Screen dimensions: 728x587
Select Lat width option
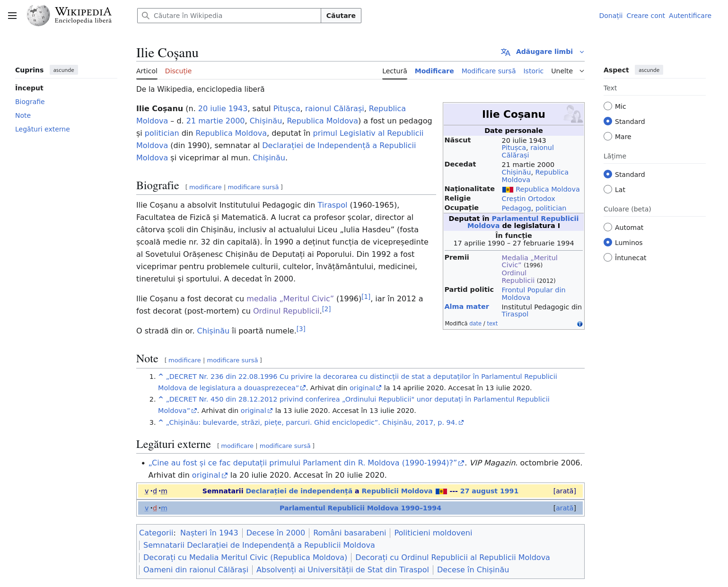608,190
